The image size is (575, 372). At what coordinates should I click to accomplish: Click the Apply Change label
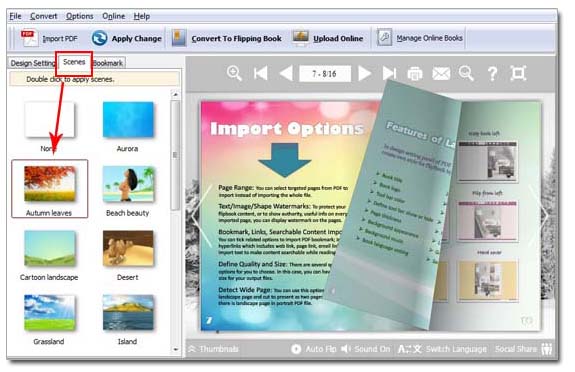(x=136, y=39)
